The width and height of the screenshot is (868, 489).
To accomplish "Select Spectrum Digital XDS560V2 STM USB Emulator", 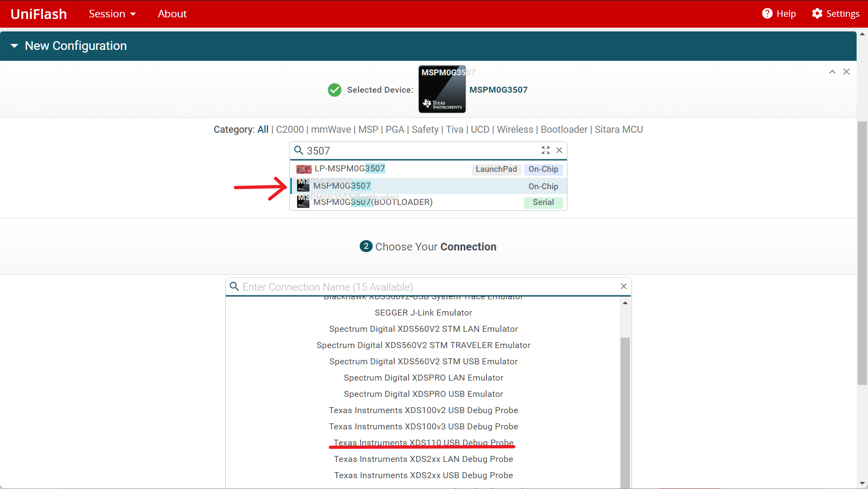I will tap(423, 362).
